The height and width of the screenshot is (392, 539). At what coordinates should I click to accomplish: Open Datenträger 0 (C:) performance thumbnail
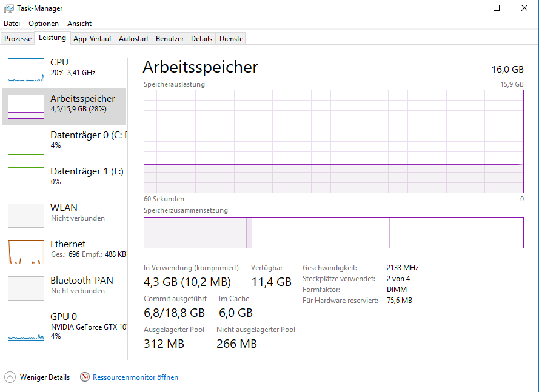[26, 143]
